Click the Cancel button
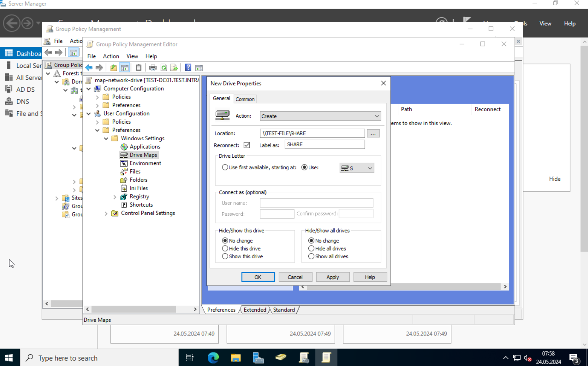This screenshot has height=366, width=588. (295, 277)
